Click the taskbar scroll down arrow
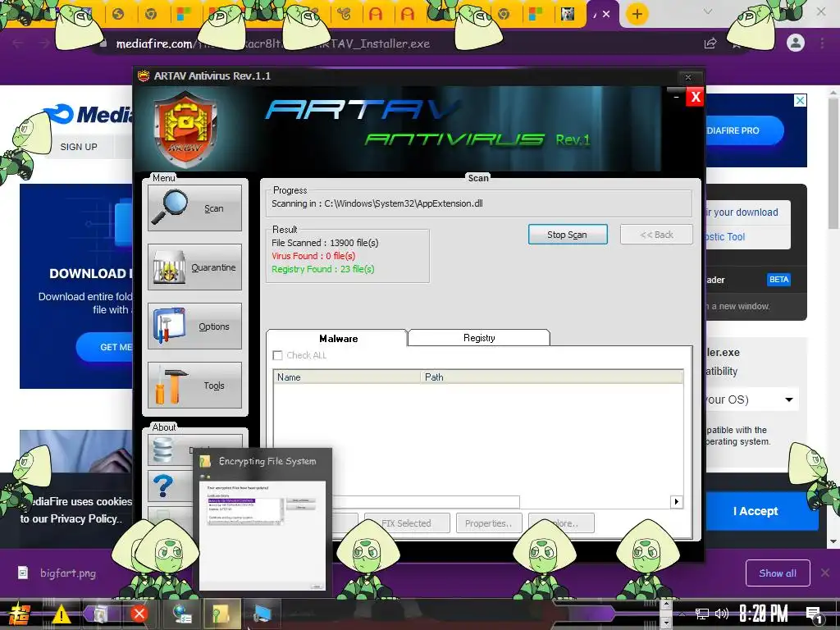The height and width of the screenshot is (630, 840). tap(666, 622)
